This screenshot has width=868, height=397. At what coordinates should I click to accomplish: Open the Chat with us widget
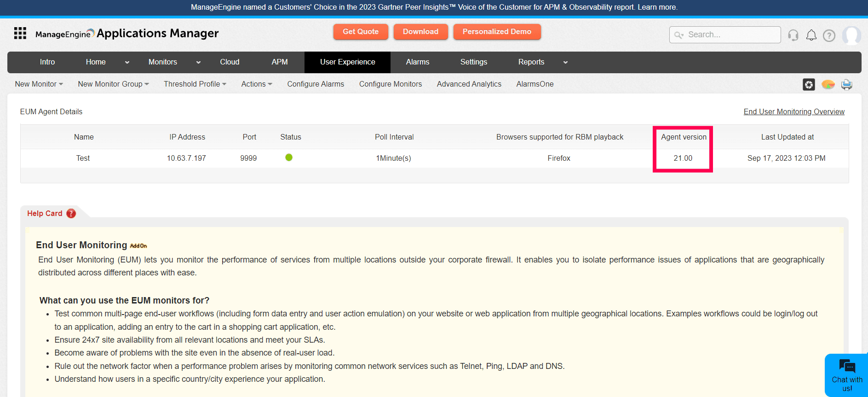pyautogui.click(x=846, y=375)
